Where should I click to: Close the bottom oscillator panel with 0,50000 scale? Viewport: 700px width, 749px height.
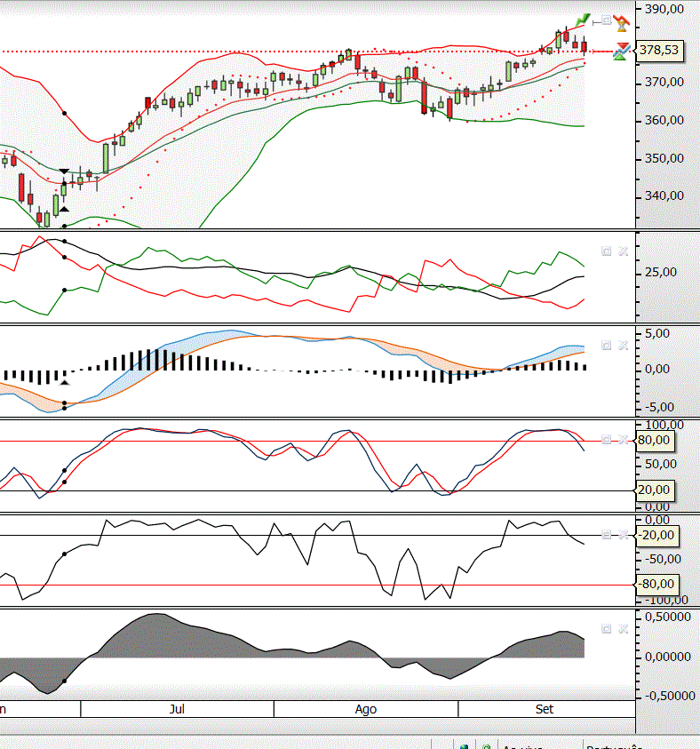pos(623,629)
